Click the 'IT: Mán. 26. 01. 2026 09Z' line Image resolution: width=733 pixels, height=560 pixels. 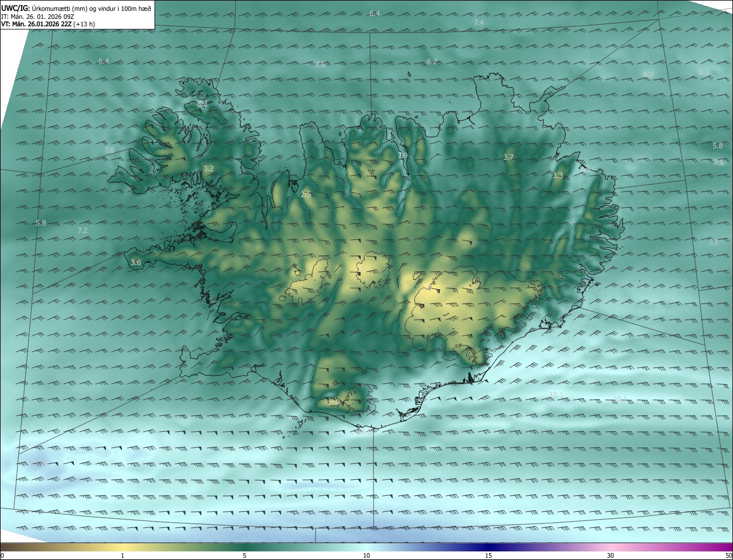pyautogui.click(x=38, y=16)
